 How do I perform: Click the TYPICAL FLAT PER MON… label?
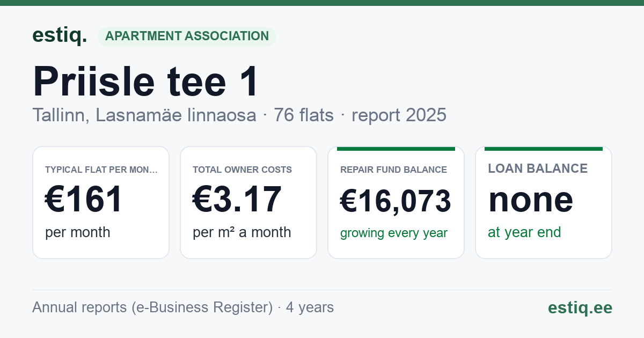(x=101, y=170)
